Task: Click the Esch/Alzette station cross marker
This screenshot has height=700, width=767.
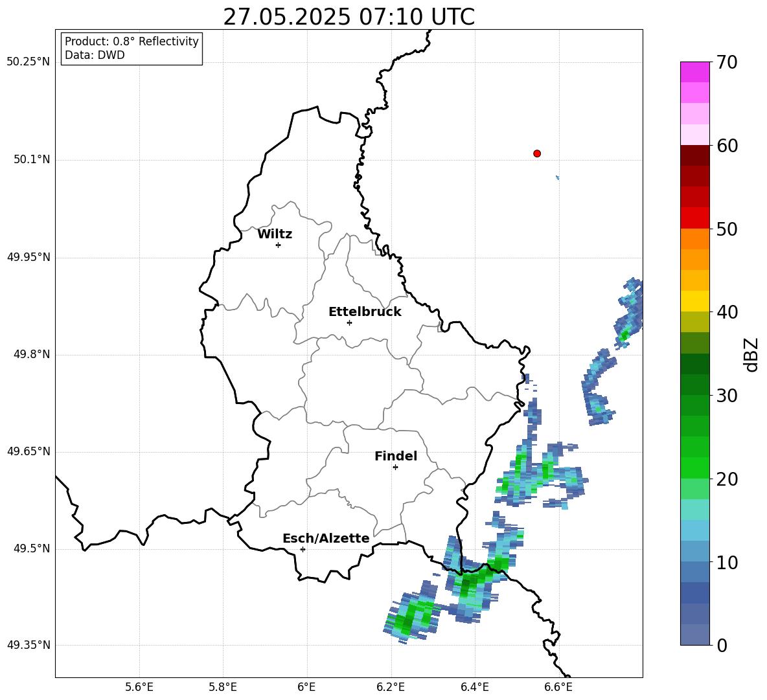Action: click(303, 549)
